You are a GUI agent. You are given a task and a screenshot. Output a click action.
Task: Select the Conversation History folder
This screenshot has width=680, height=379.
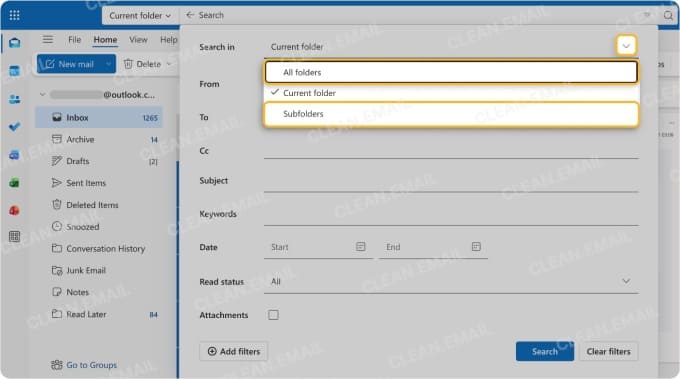(x=99, y=248)
